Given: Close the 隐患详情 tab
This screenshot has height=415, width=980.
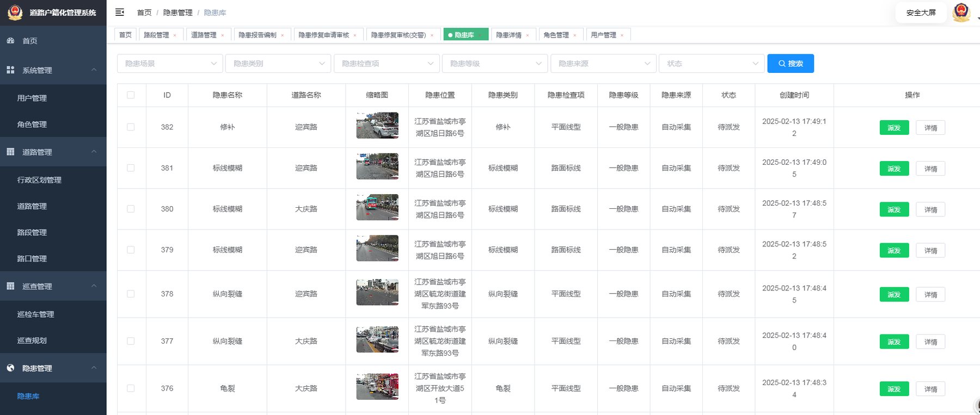Looking at the screenshot, I should pos(527,35).
